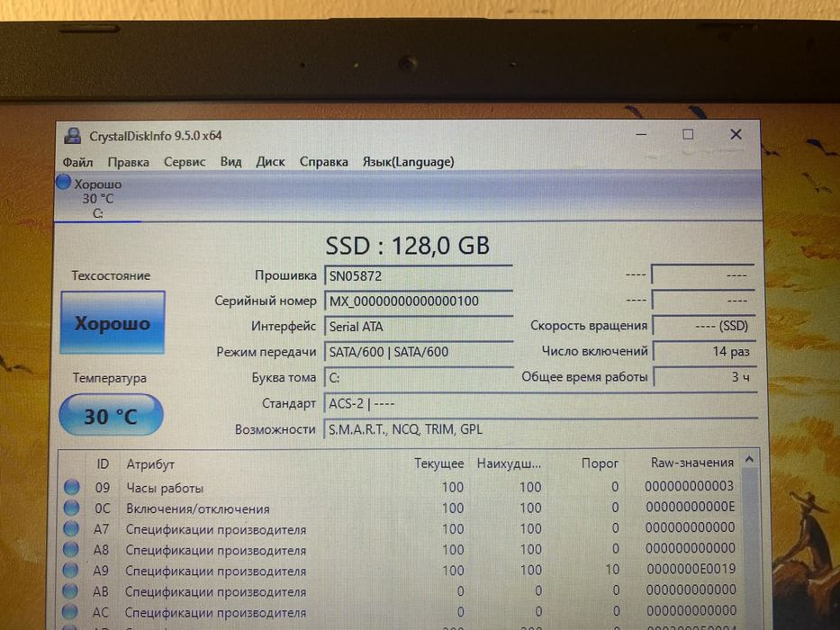Close the CrystalDiskInfo window
840x630 pixels.
coord(736,134)
